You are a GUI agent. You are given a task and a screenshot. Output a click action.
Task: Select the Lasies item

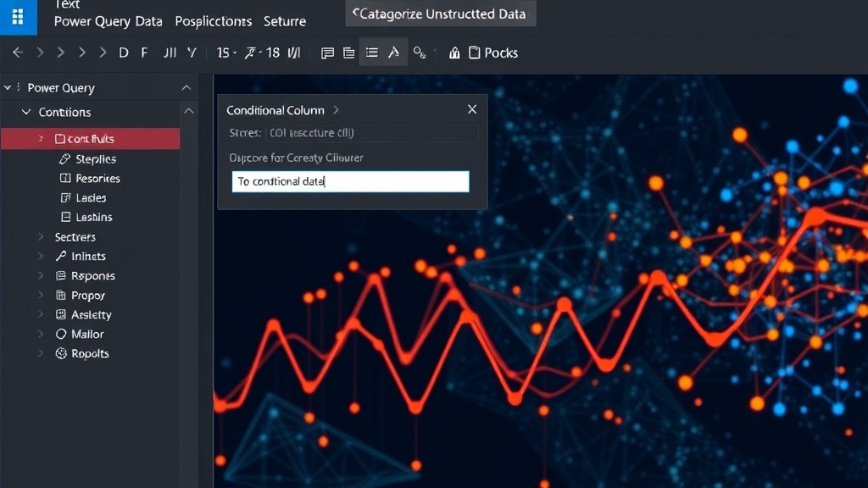[x=91, y=198]
